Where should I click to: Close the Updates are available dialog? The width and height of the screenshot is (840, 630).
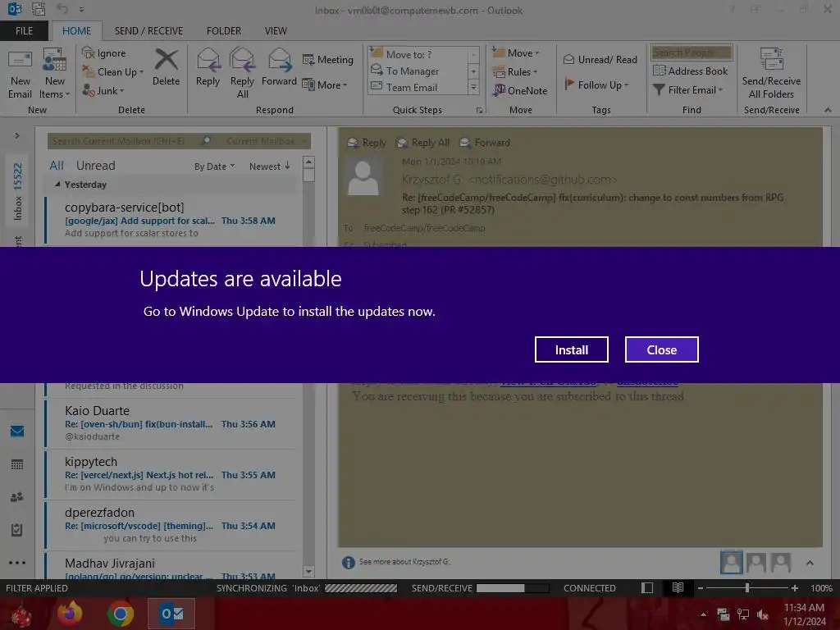point(662,349)
